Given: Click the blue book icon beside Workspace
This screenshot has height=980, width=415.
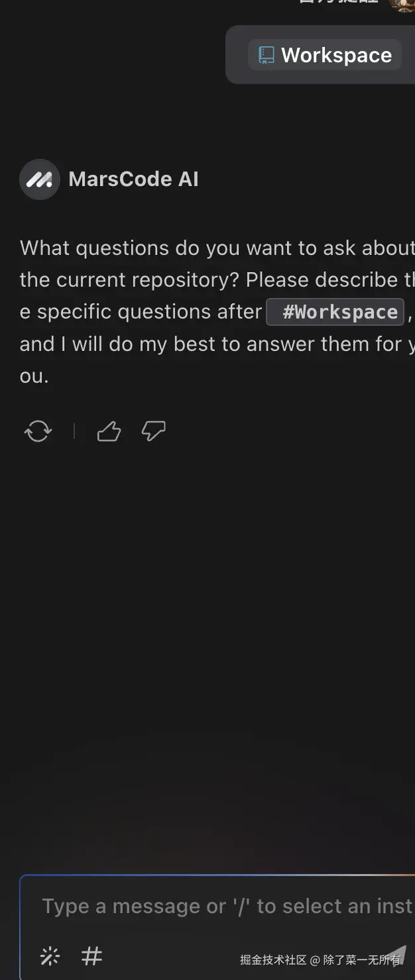Looking at the screenshot, I should click(x=267, y=55).
